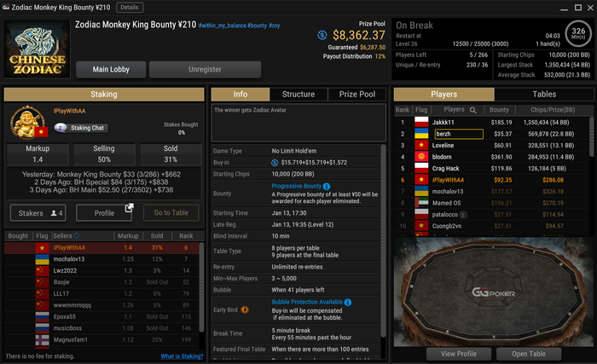Select seller Lwz2022 row

(101, 271)
